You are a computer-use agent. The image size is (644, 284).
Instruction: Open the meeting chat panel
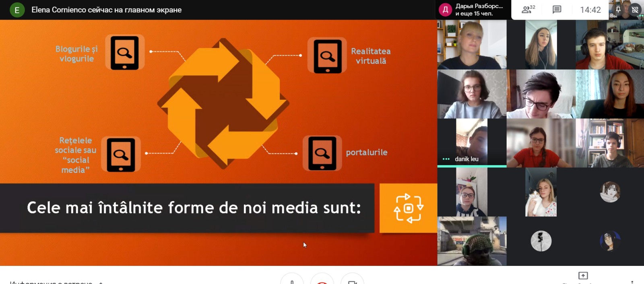click(557, 9)
